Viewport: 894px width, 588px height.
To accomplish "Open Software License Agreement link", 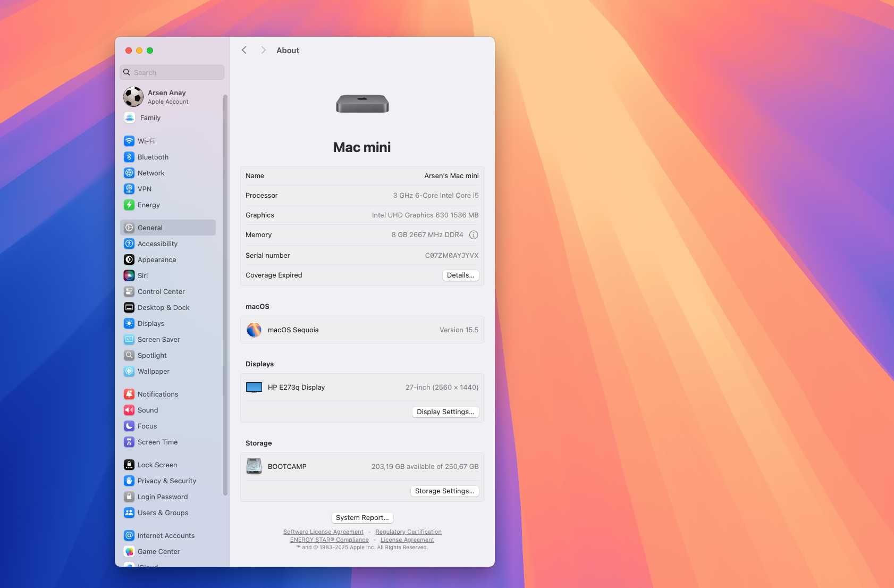I will coord(323,532).
